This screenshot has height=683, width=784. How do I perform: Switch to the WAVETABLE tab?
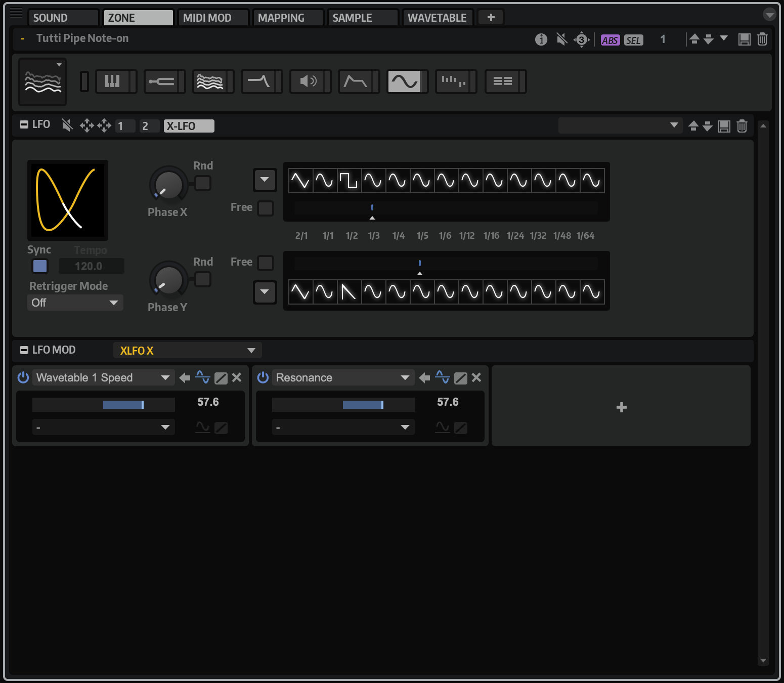click(437, 18)
